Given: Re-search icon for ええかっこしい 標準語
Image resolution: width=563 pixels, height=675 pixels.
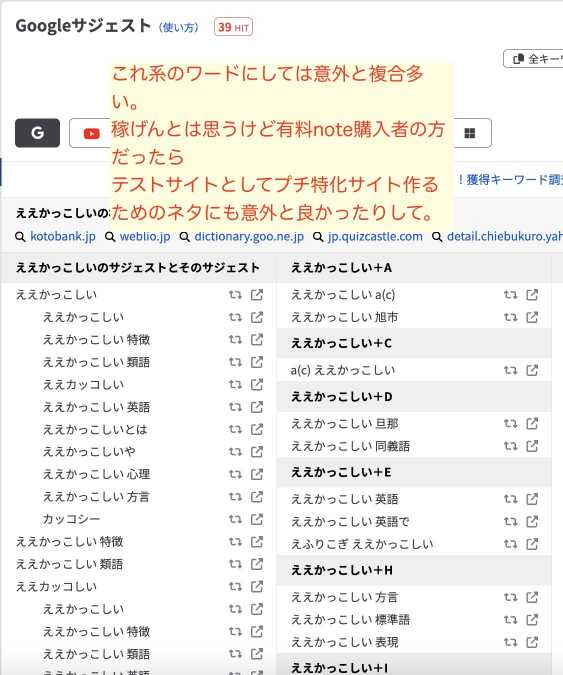Looking at the screenshot, I should coord(510,620).
